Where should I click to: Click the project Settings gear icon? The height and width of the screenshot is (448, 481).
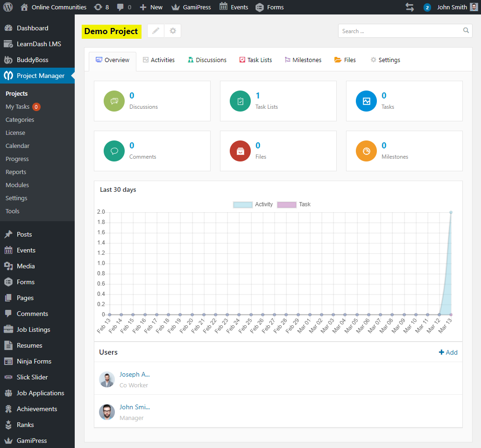click(x=373, y=60)
